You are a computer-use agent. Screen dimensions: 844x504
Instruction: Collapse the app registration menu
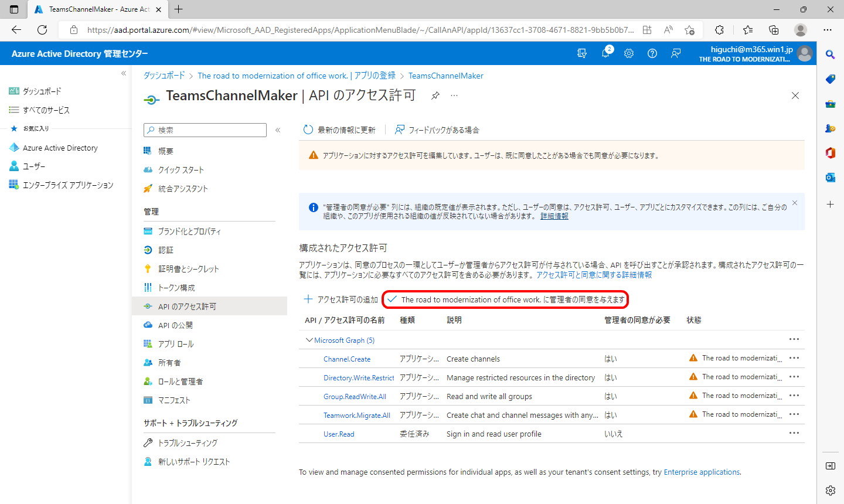click(278, 130)
